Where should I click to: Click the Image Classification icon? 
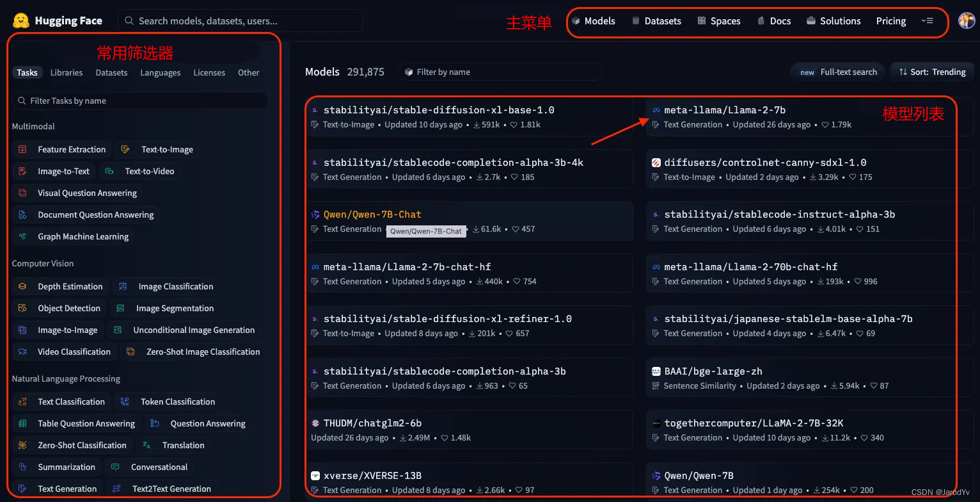[123, 286]
